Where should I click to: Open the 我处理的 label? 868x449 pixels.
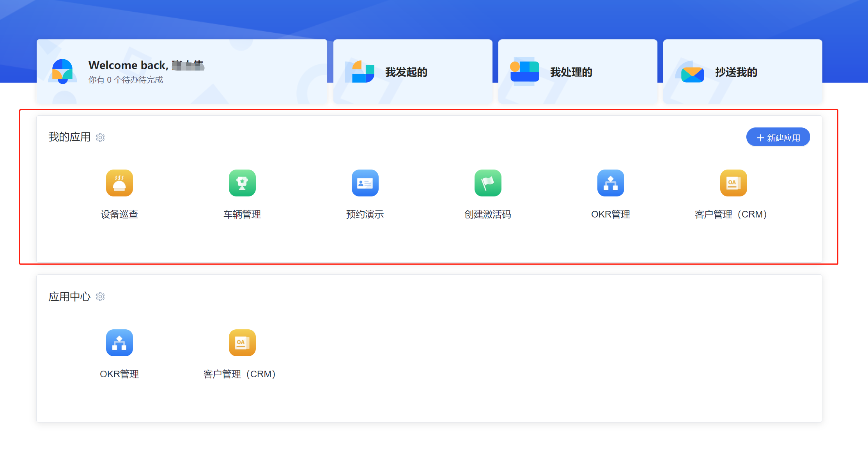click(x=571, y=72)
